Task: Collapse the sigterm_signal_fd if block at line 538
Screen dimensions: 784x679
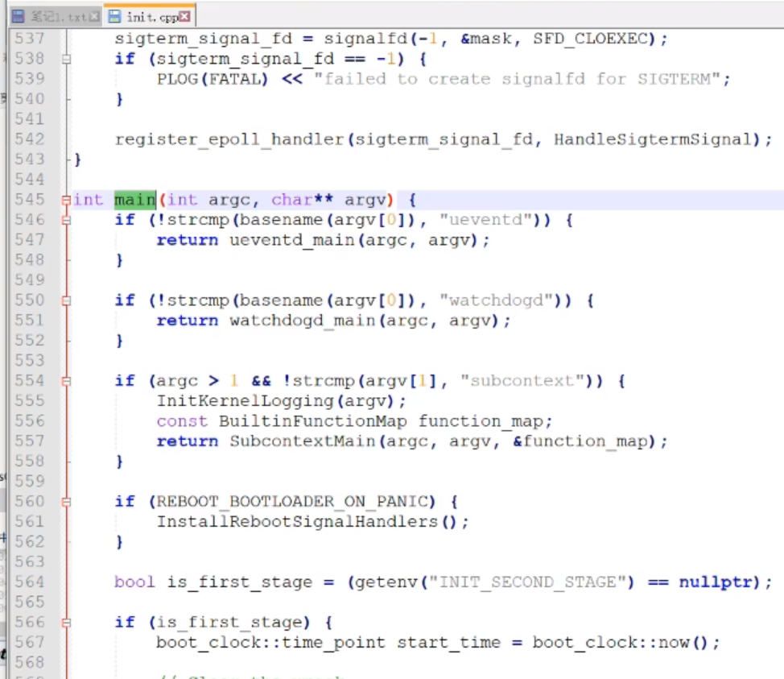Action: [x=66, y=59]
